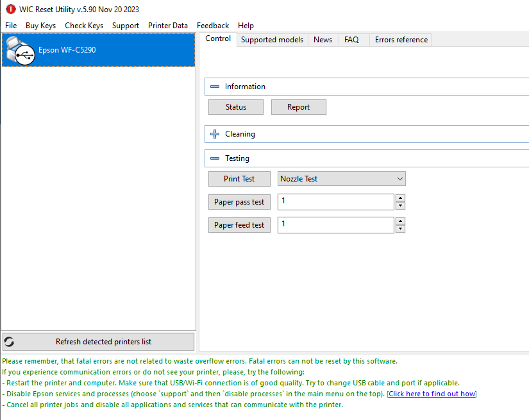Click the WIC Reset Utility app icon
The width and height of the screenshot is (529, 420).
click(10, 9)
